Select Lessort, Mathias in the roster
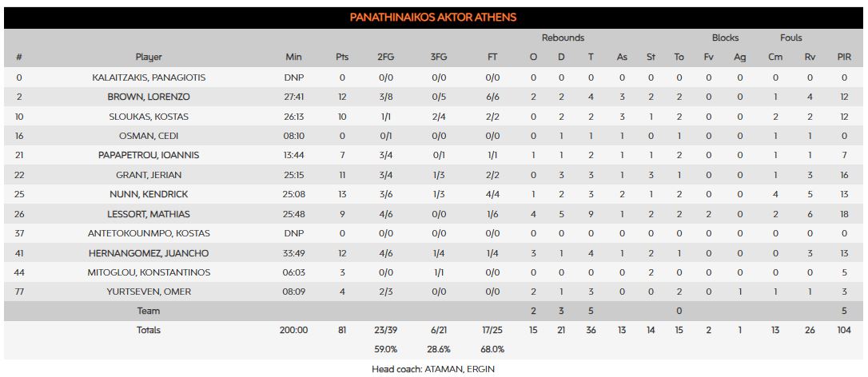The image size is (868, 377). tap(149, 214)
